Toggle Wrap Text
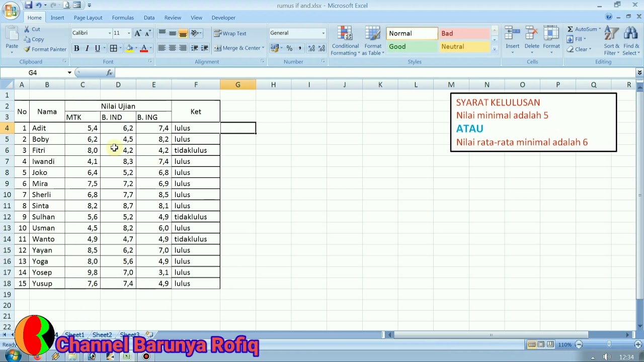Viewport: 644px width, 362px height. (230, 33)
